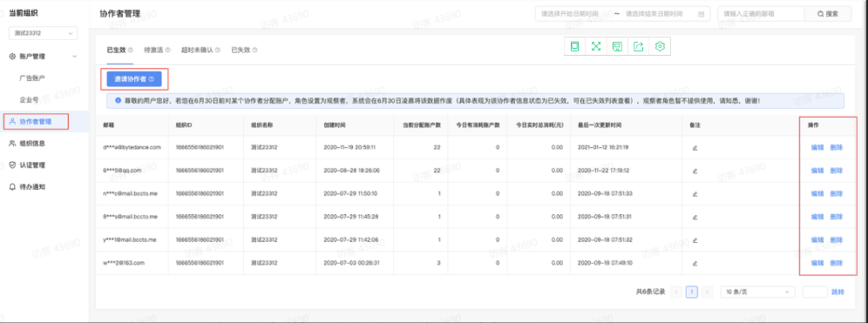Click the help icon next to 已失效 tab
The height and width of the screenshot is (323, 868).
[254, 50]
